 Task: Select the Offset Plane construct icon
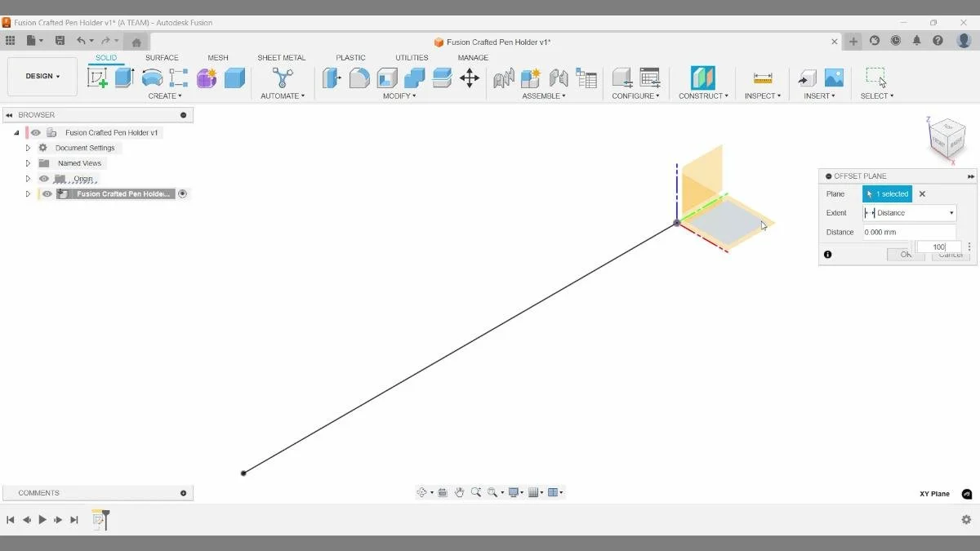coord(702,78)
